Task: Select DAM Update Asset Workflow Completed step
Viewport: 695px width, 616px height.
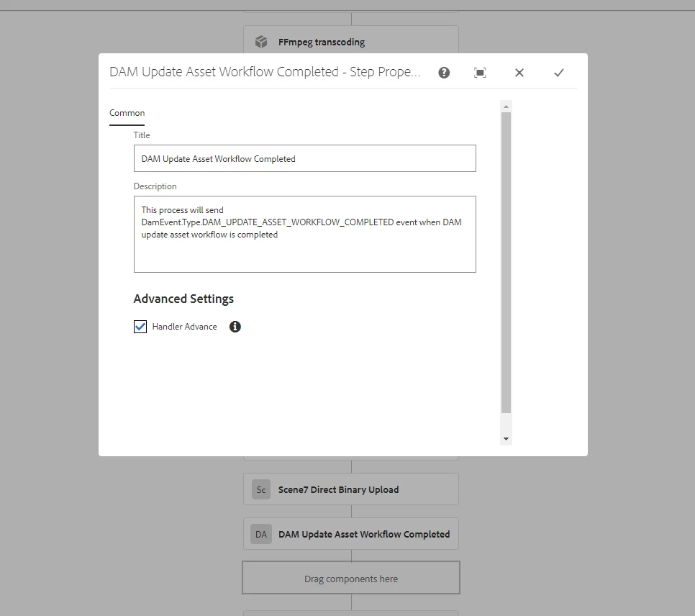Action: point(351,533)
